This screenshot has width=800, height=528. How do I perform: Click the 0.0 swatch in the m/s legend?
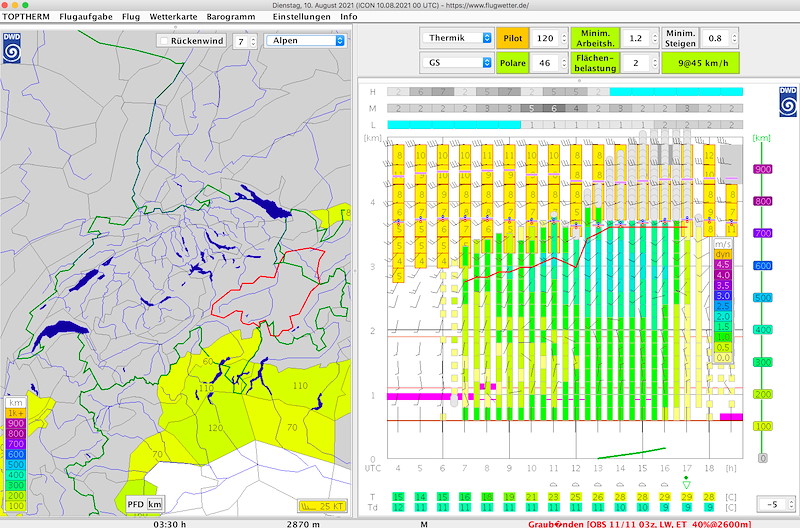pyautogui.click(x=722, y=358)
